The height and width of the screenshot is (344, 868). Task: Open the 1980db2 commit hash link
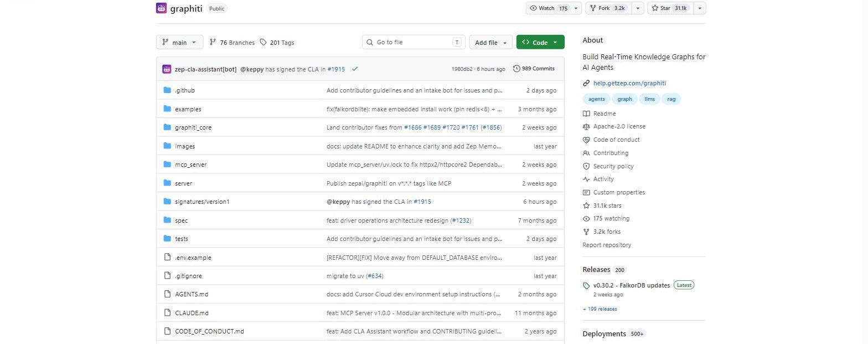(x=462, y=69)
